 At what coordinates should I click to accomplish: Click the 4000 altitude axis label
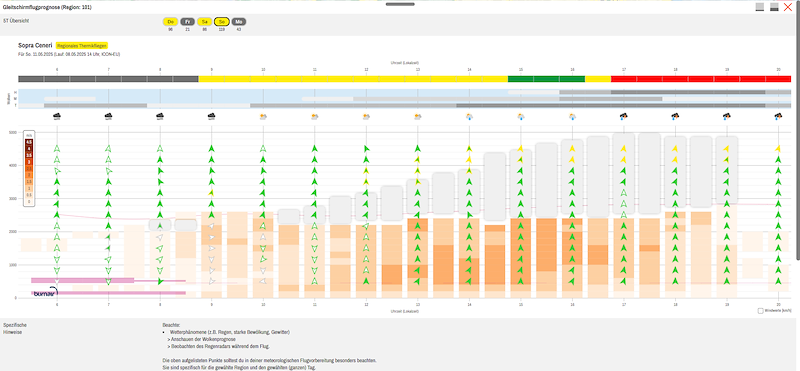tap(13, 165)
